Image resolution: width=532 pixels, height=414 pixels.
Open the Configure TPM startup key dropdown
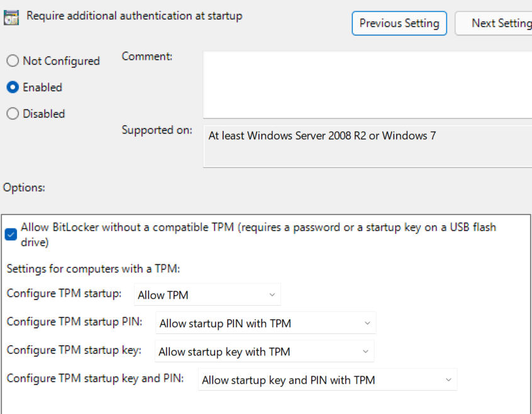click(265, 351)
